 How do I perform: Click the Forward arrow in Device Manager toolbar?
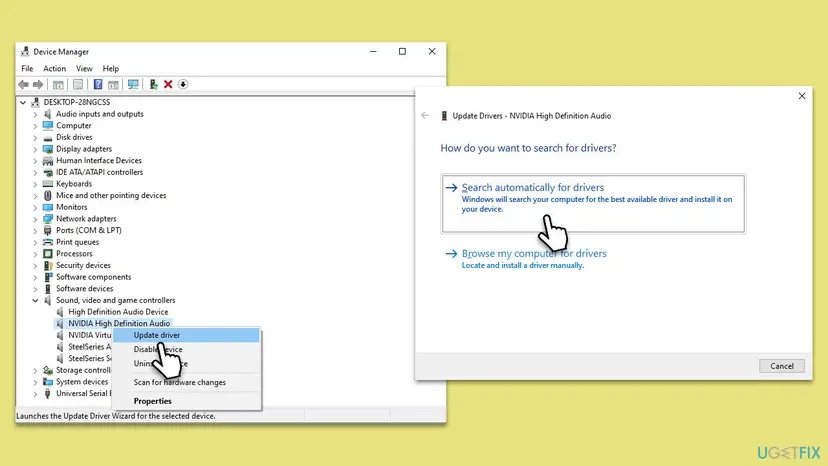click(38, 85)
